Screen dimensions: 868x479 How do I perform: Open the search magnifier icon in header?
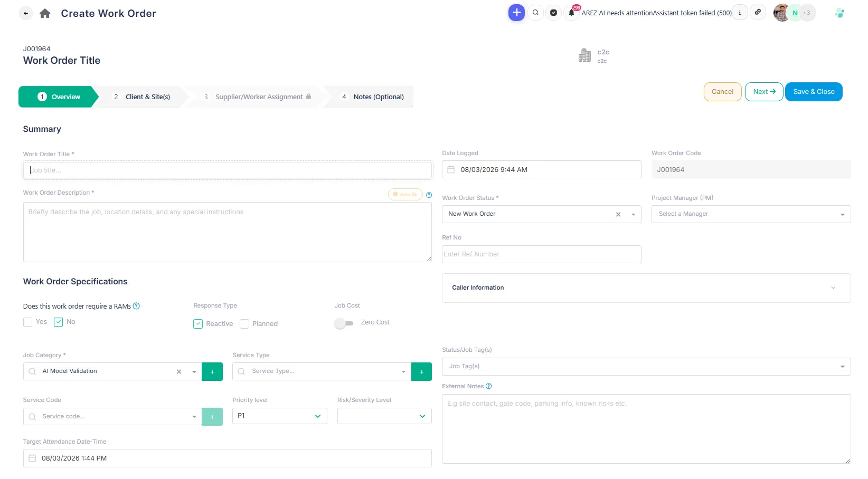coord(535,13)
